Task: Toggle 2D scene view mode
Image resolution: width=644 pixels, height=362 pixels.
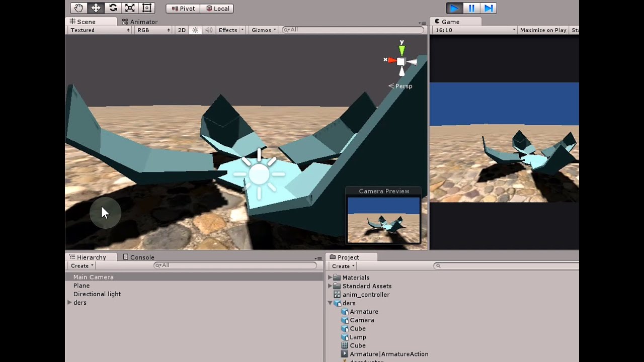Action: point(182,30)
